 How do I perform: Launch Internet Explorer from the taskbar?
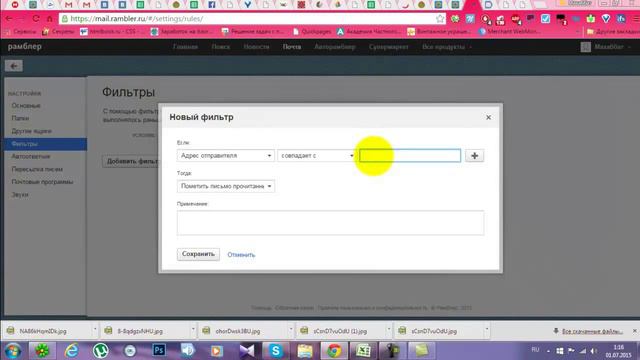(x=71, y=351)
